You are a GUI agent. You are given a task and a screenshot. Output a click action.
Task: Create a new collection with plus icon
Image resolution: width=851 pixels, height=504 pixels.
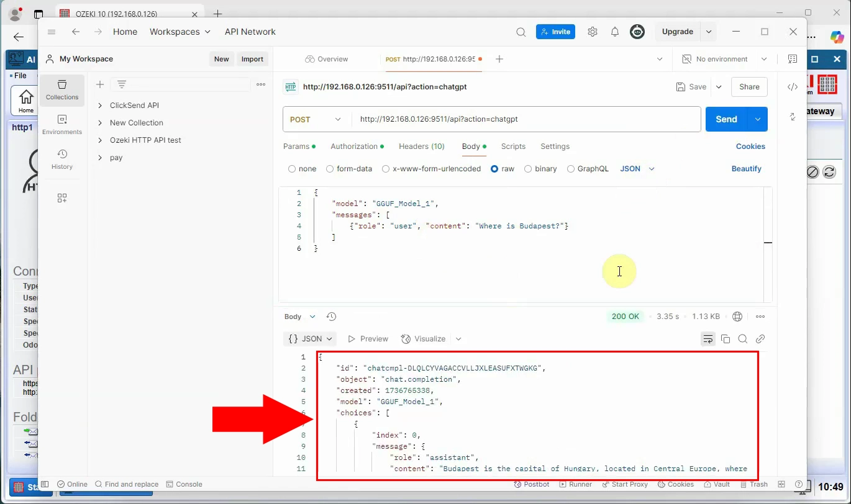pyautogui.click(x=99, y=84)
